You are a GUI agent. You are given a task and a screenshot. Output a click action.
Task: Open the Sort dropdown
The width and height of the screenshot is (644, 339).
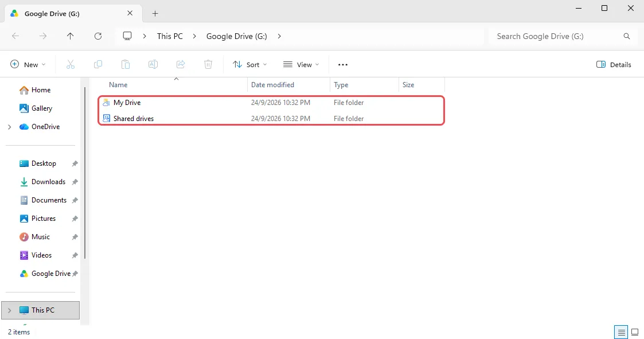pos(249,64)
